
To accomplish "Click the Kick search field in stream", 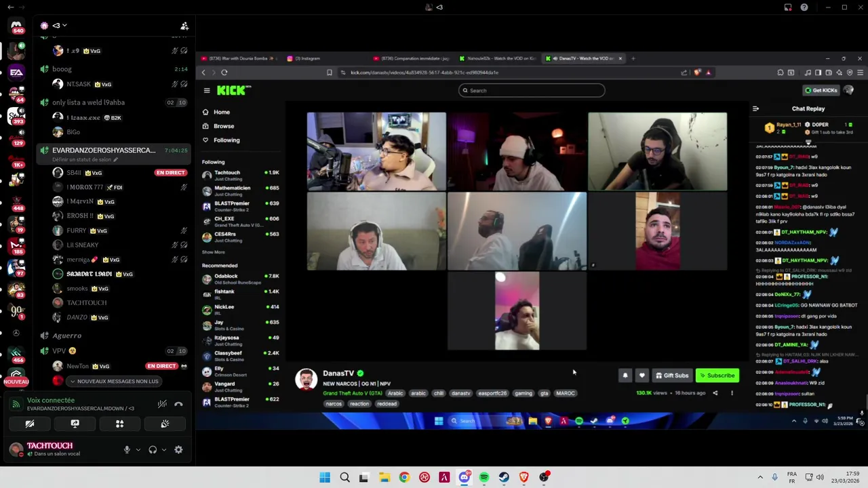I will click(532, 90).
